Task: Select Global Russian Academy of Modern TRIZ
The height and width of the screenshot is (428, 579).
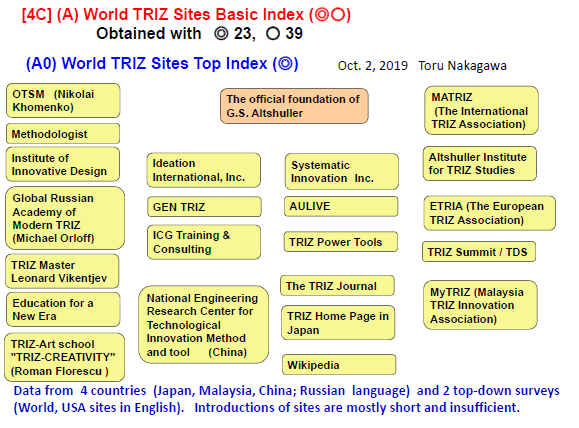Action: tap(65, 218)
